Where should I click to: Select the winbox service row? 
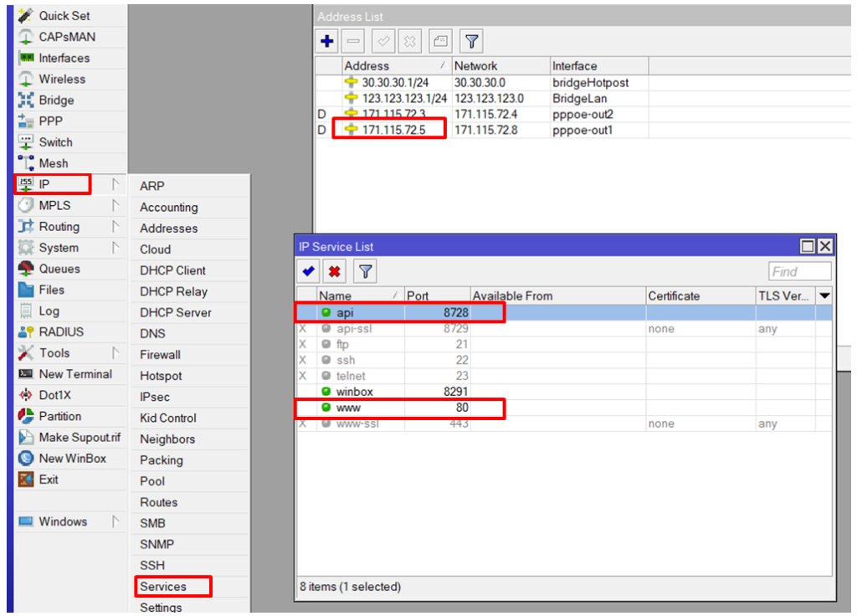[355, 392]
